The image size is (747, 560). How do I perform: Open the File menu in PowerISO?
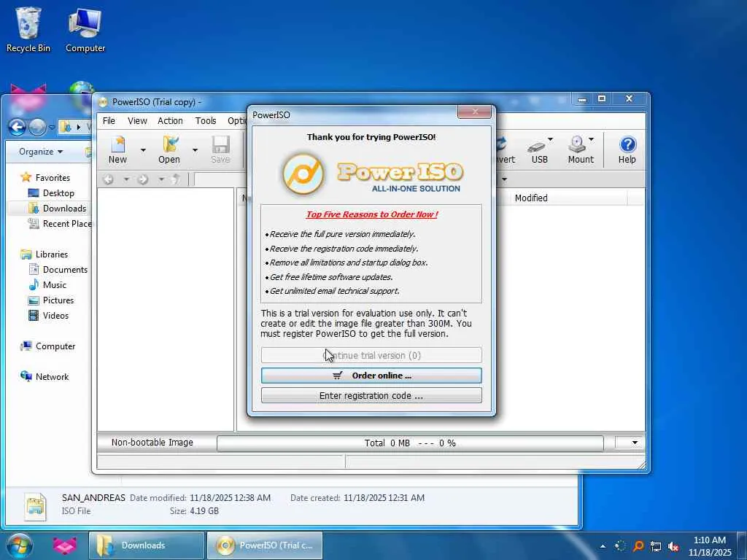tap(109, 121)
